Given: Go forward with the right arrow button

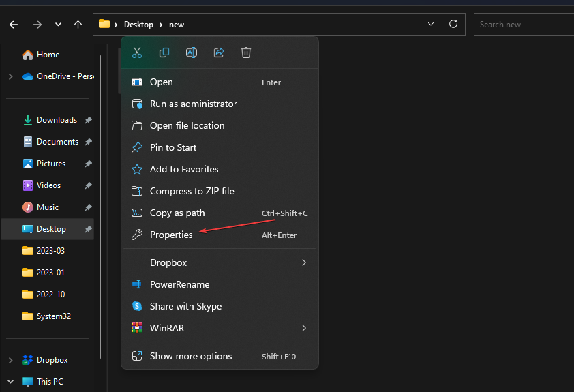Looking at the screenshot, I should 37,25.
